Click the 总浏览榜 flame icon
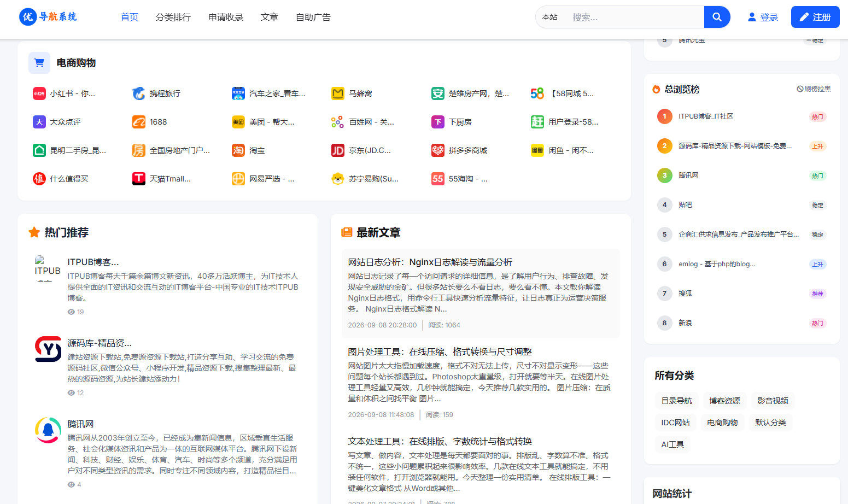The image size is (848, 504). click(x=656, y=89)
